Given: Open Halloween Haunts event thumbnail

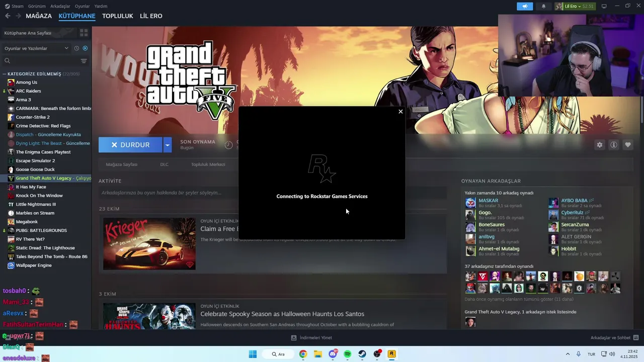Looking at the screenshot, I should click(x=149, y=316).
